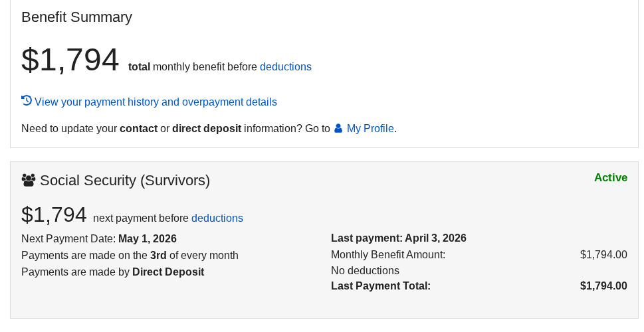
Task: Click the Last Payment Total label
Action: (x=381, y=286)
